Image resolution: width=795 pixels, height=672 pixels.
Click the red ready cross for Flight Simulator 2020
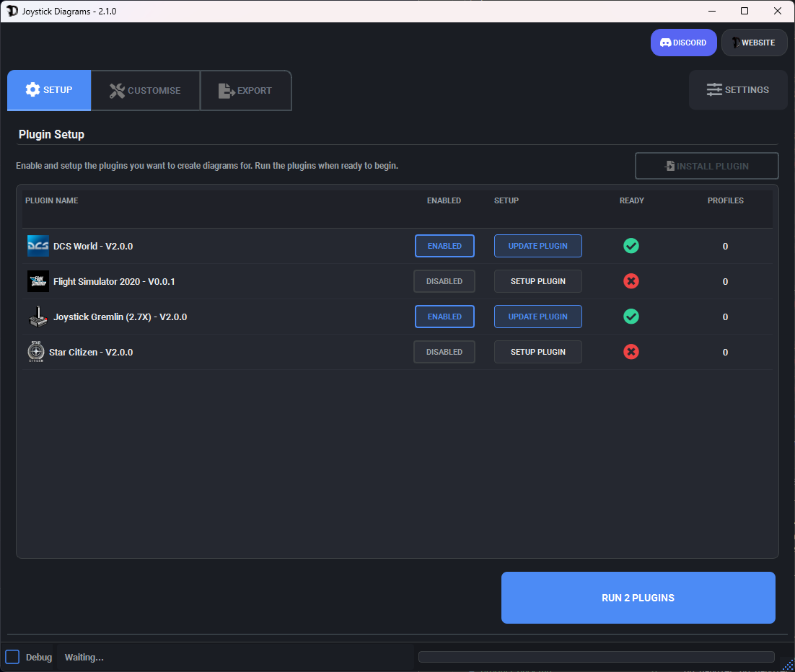(x=631, y=281)
